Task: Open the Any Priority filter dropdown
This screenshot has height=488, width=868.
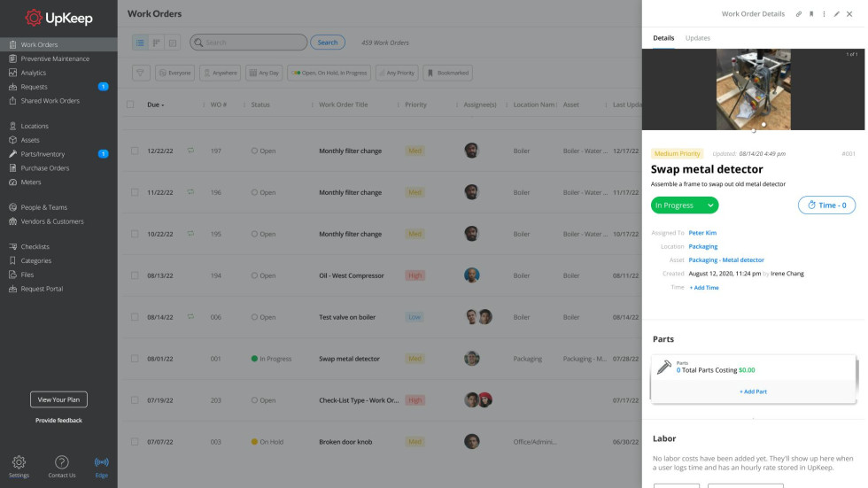Action: 397,73
